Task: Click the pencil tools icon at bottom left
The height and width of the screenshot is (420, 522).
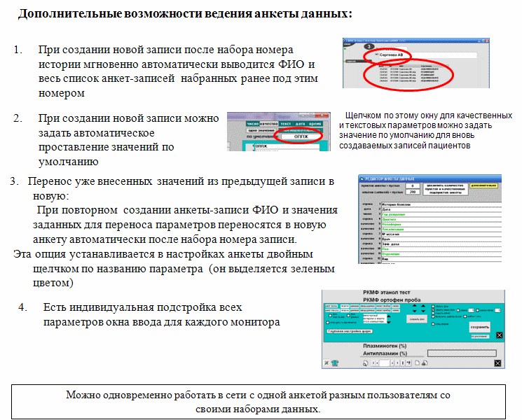Action: [326, 363]
